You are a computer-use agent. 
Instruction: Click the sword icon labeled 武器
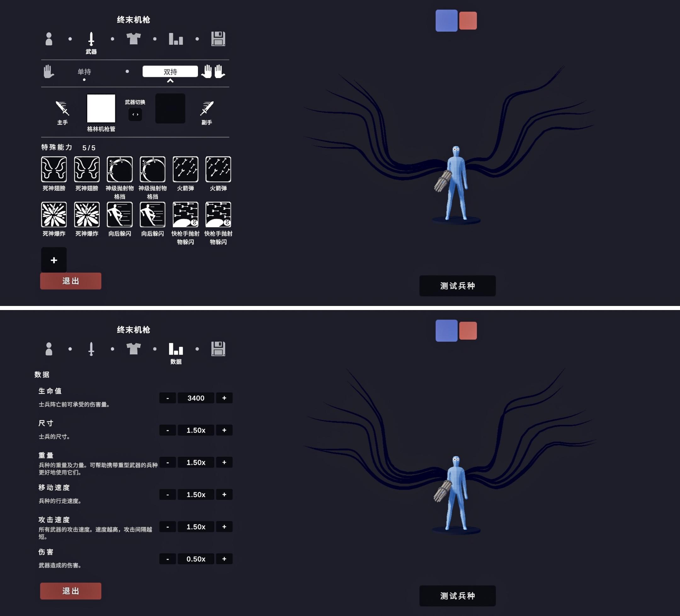tap(91, 39)
